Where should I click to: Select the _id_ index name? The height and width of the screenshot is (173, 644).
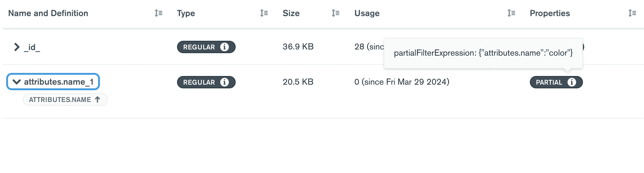[x=32, y=47]
